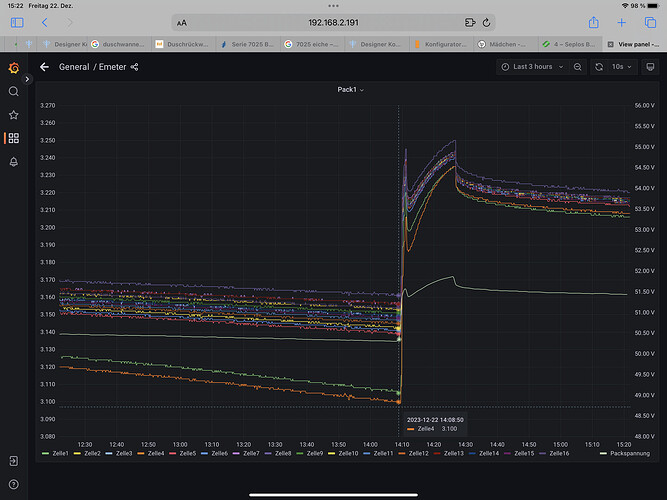Open the Dashboards grid icon

[x=13, y=138]
